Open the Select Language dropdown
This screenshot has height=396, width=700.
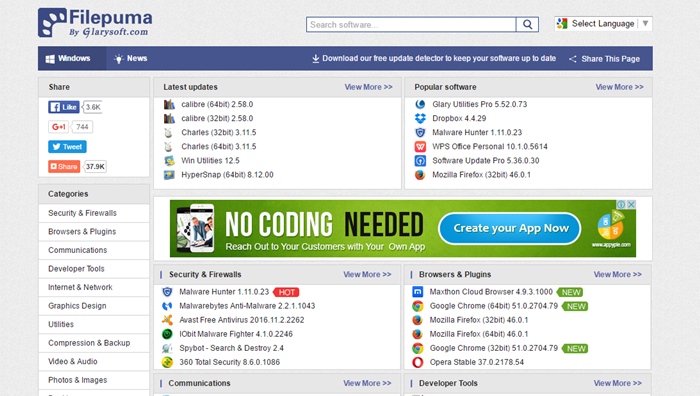603,24
